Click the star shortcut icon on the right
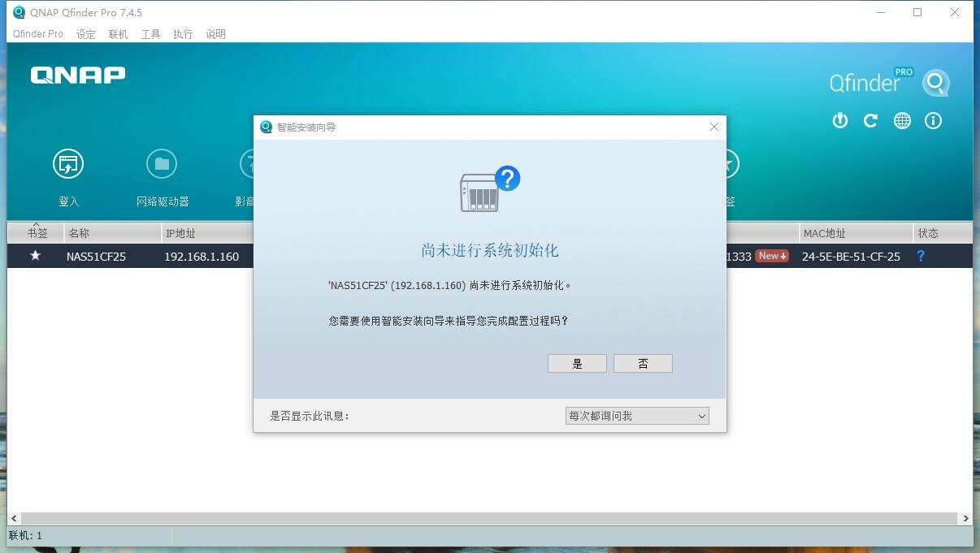Image resolution: width=980 pixels, height=553 pixels. [x=727, y=163]
